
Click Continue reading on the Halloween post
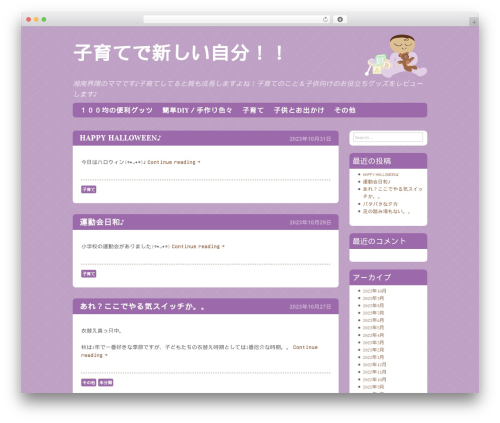[174, 162]
